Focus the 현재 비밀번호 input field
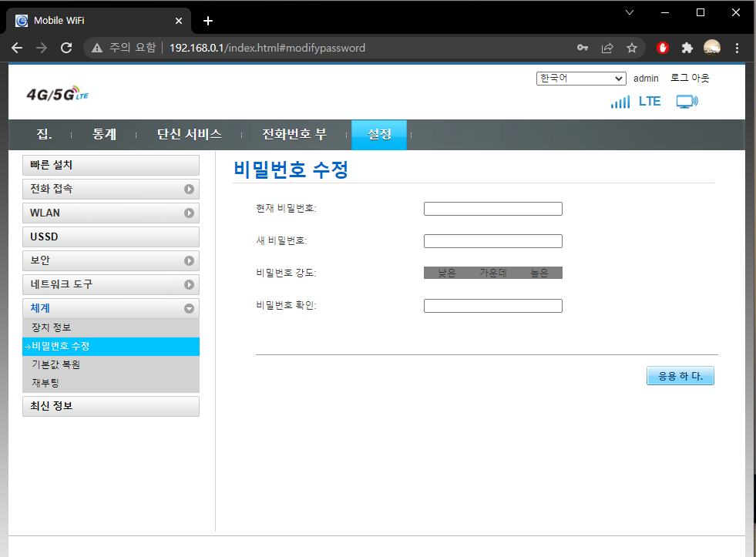 coord(492,209)
